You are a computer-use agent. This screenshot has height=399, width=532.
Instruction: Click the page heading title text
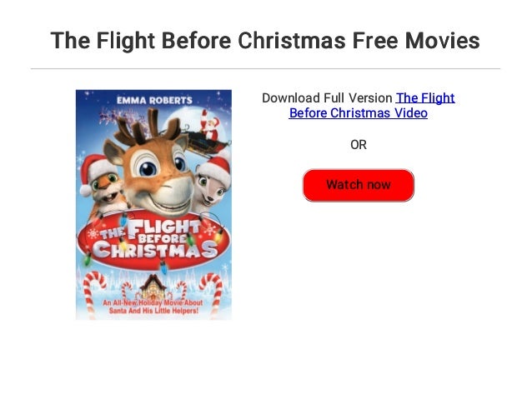(265, 40)
